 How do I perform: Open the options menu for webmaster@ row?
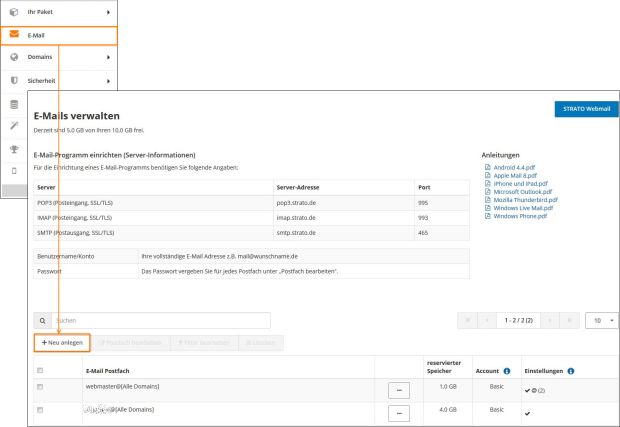399,391
